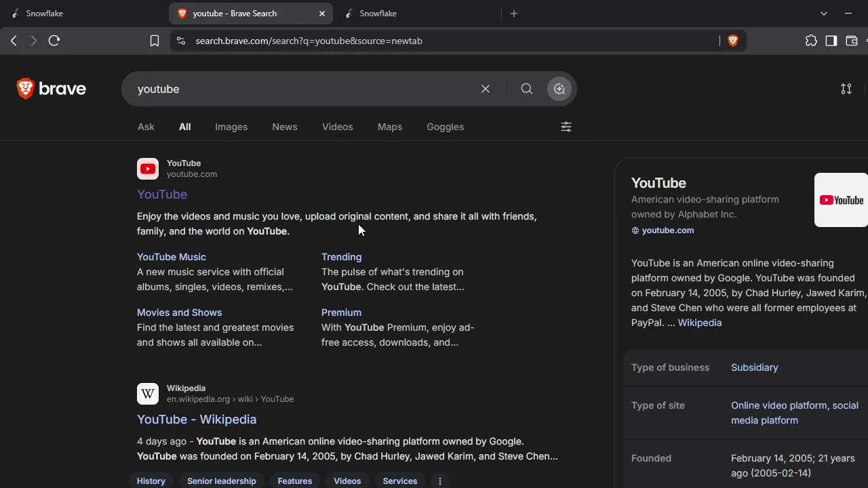Open the social media platform link
This screenshot has width=868, height=488.
point(795,413)
